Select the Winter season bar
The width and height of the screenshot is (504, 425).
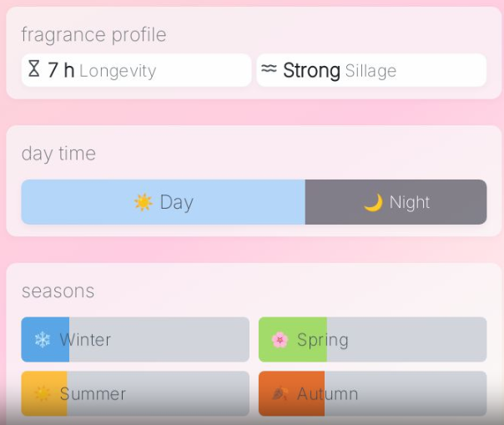coord(135,340)
